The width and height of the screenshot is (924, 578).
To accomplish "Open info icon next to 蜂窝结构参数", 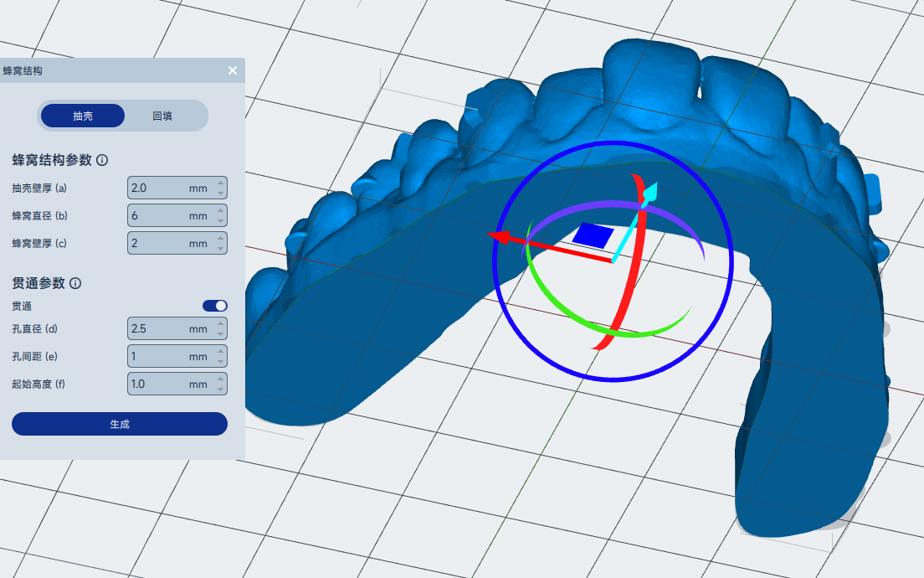I will point(102,160).
